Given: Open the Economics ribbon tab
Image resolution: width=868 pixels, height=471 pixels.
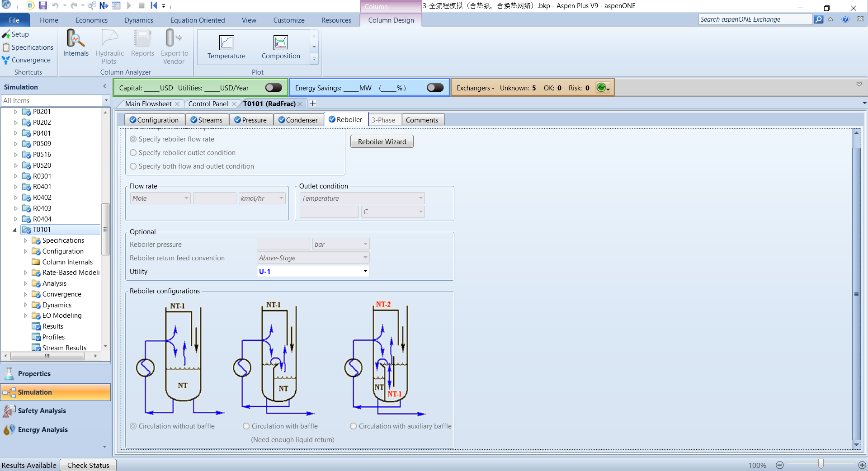Looking at the screenshot, I should click(x=91, y=20).
